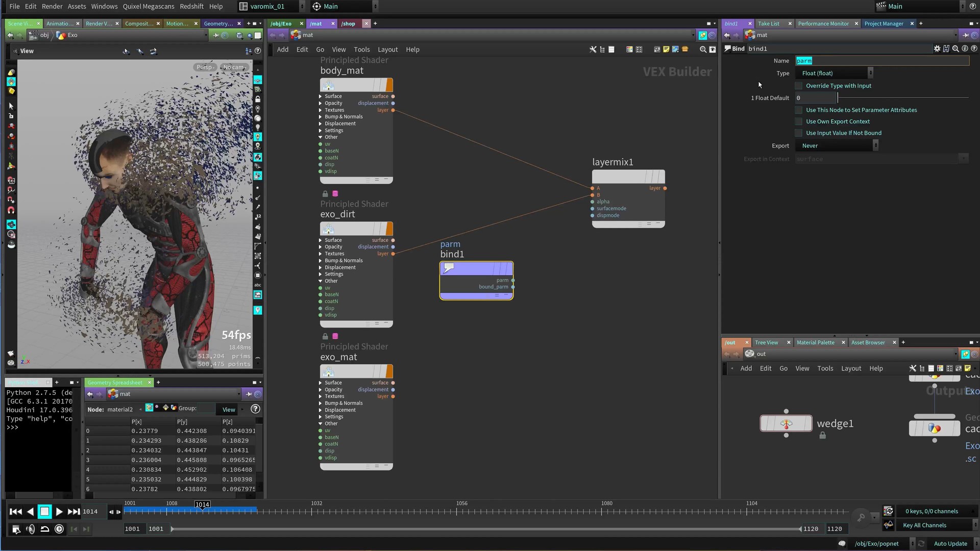Select the arrow select tool in viewport
This screenshot has height=551, width=980.
click(11, 106)
